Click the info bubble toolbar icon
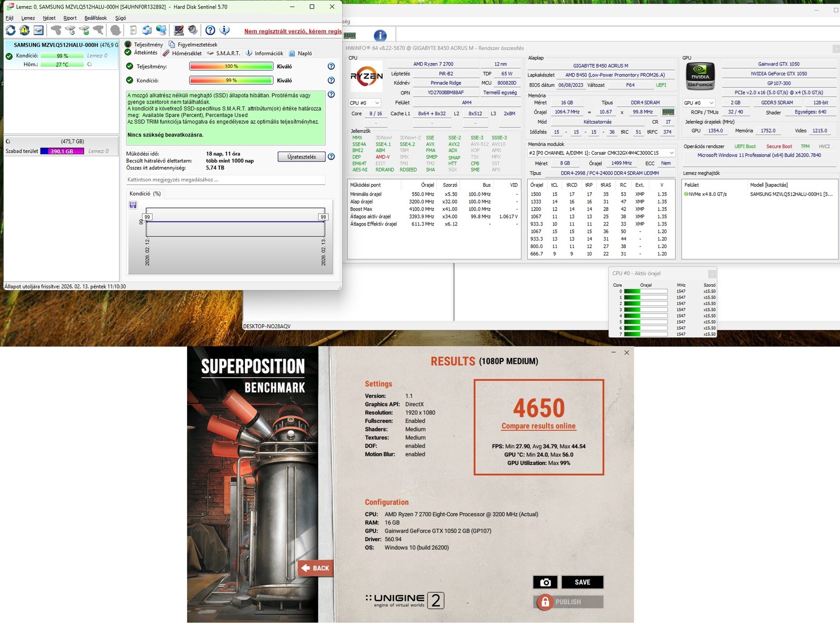 tap(224, 30)
